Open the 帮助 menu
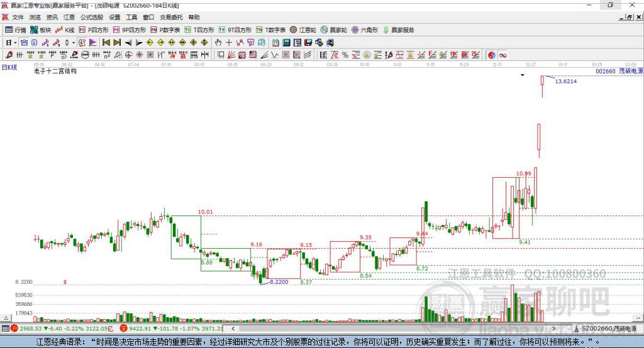Image resolution: width=644 pixels, height=348 pixels. pos(194,17)
